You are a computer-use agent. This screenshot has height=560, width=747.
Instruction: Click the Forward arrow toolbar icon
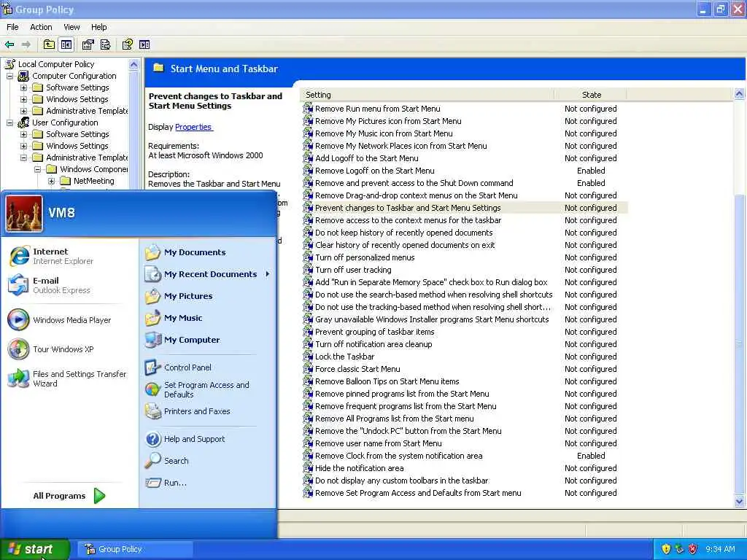click(26, 44)
